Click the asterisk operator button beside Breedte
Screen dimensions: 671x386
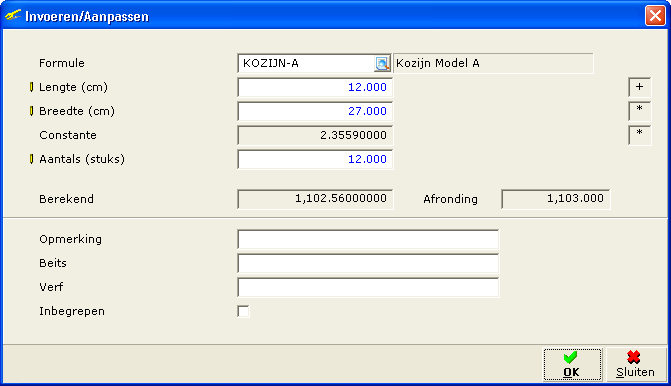click(639, 111)
